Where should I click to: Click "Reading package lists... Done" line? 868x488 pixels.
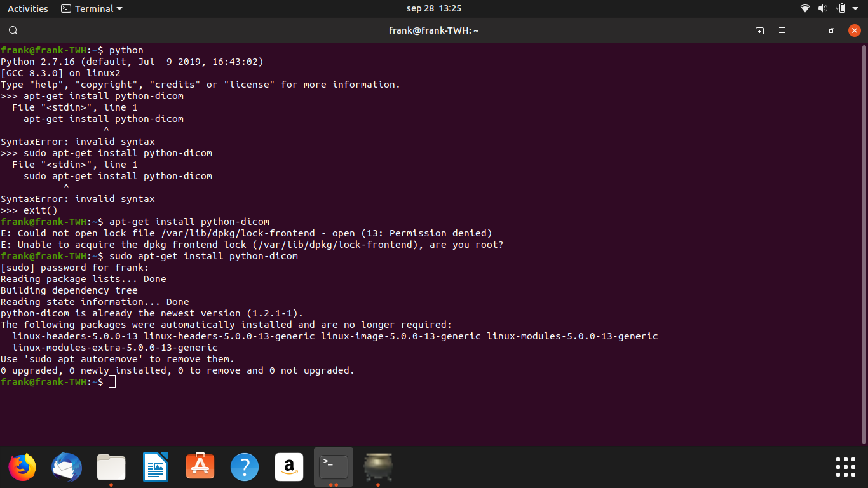(x=83, y=279)
